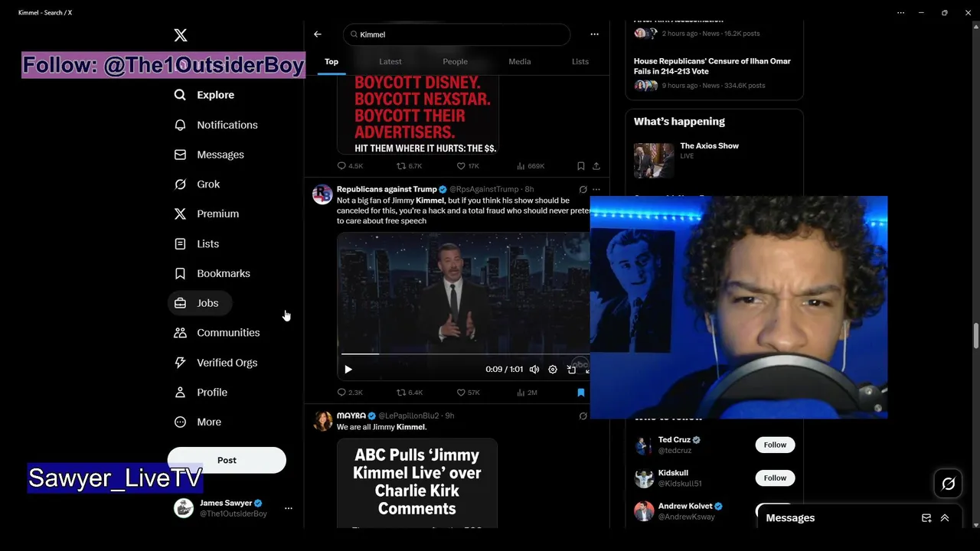Click the Post button
This screenshot has height=551, width=980.
[227, 460]
